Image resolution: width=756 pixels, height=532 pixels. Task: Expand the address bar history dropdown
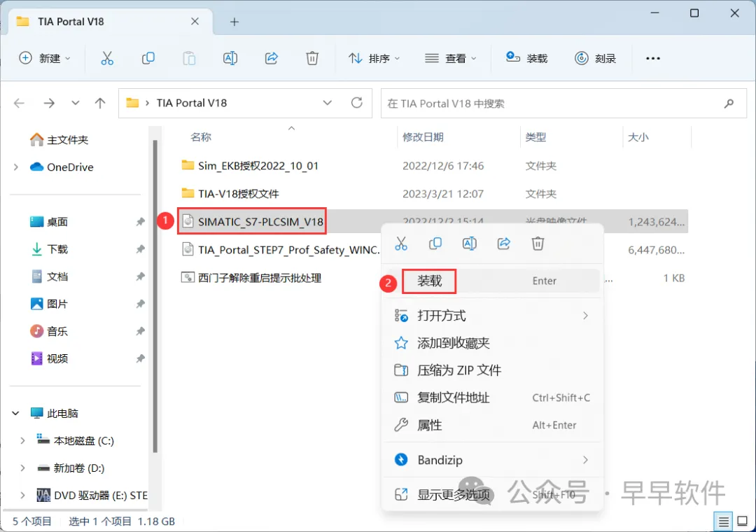click(328, 103)
